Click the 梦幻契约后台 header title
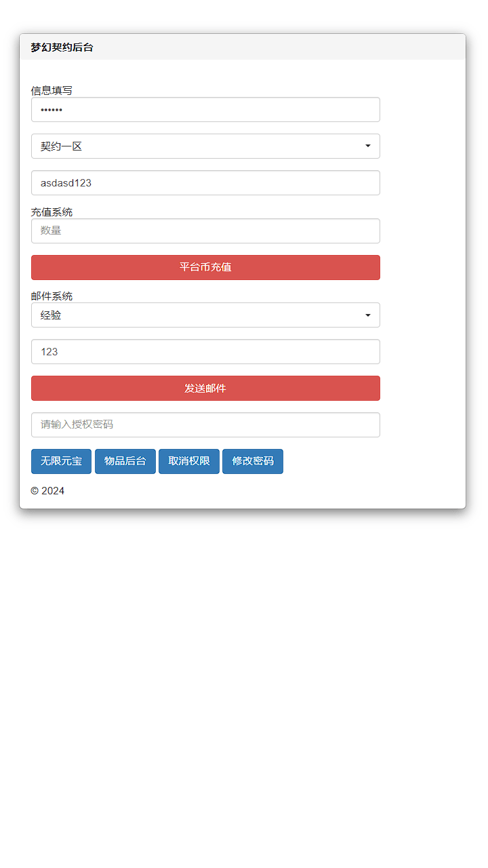Image resolution: width=488 pixels, height=868 pixels. (60, 47)
